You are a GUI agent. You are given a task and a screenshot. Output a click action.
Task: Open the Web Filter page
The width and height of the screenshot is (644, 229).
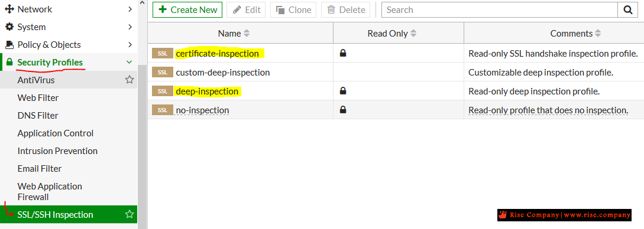38,98
